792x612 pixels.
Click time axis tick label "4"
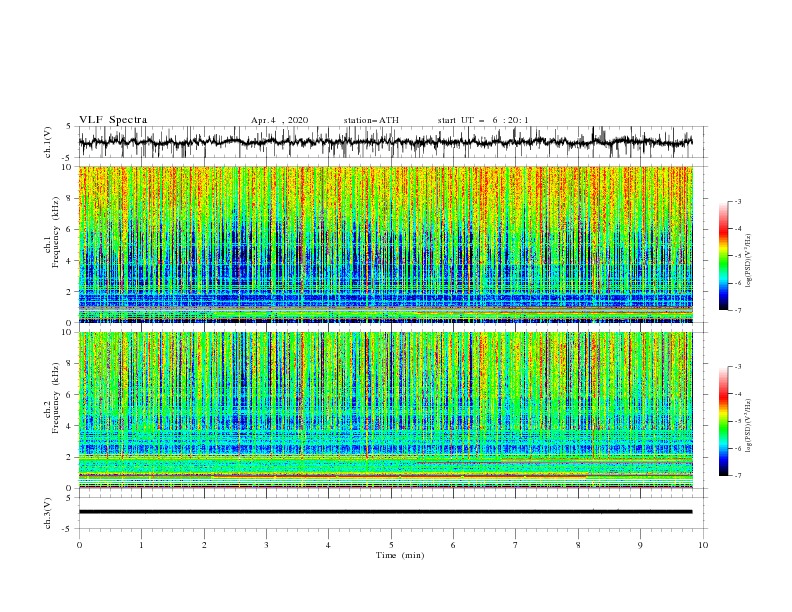pos(328,545)
